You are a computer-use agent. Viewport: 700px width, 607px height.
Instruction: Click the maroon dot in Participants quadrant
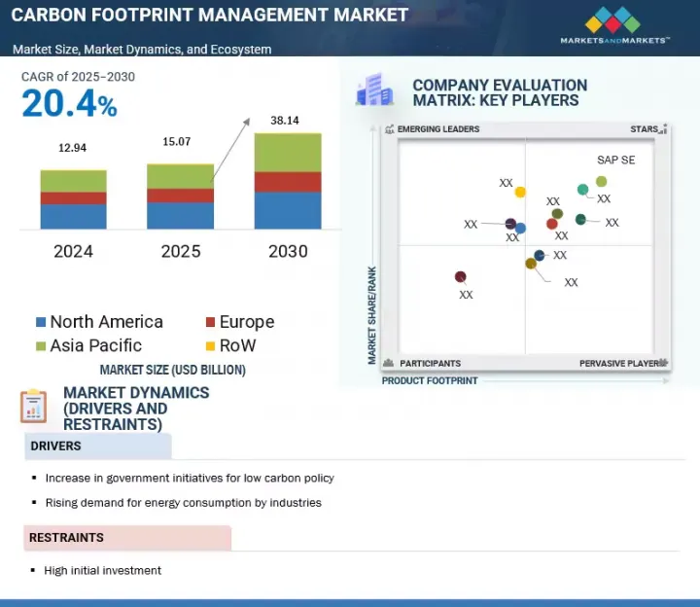click(x=461, y=277)
